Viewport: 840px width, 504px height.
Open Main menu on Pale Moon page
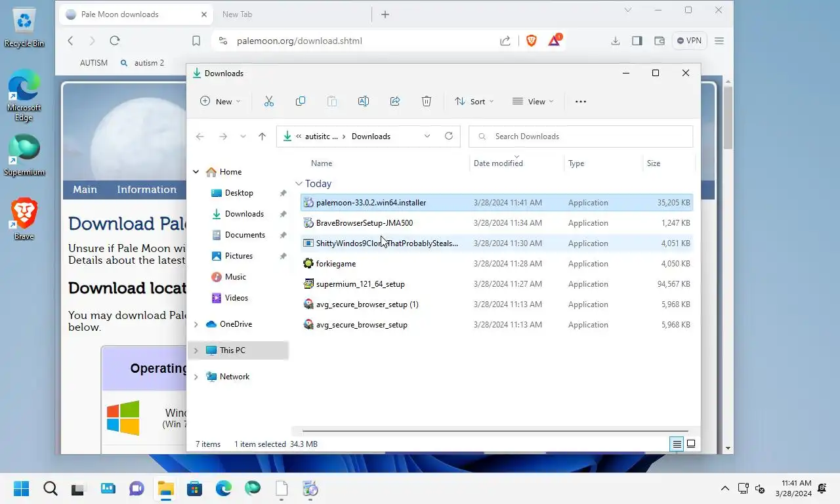[85, 190]
